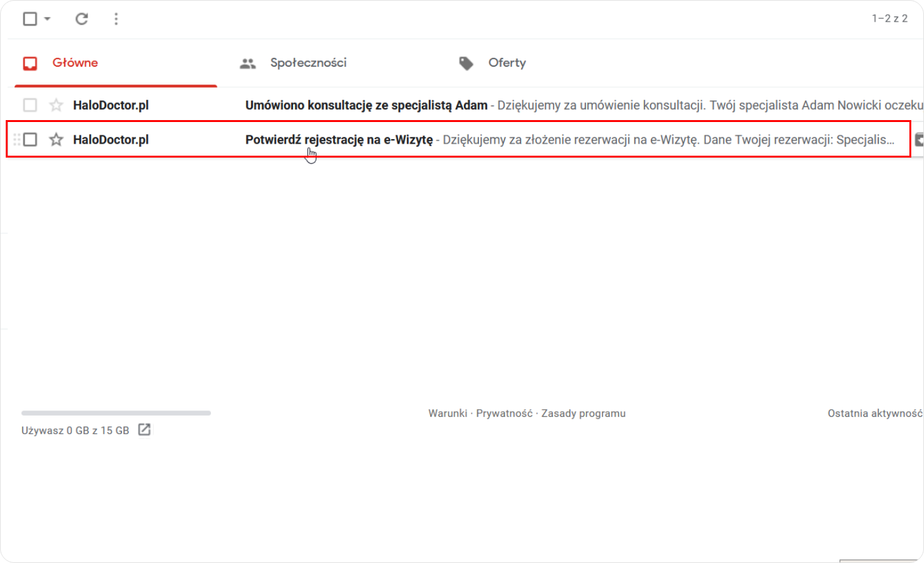Open storage management external link icon
Image resolution: width=924 pixels, height=563 pixels.
click(144, 430)
